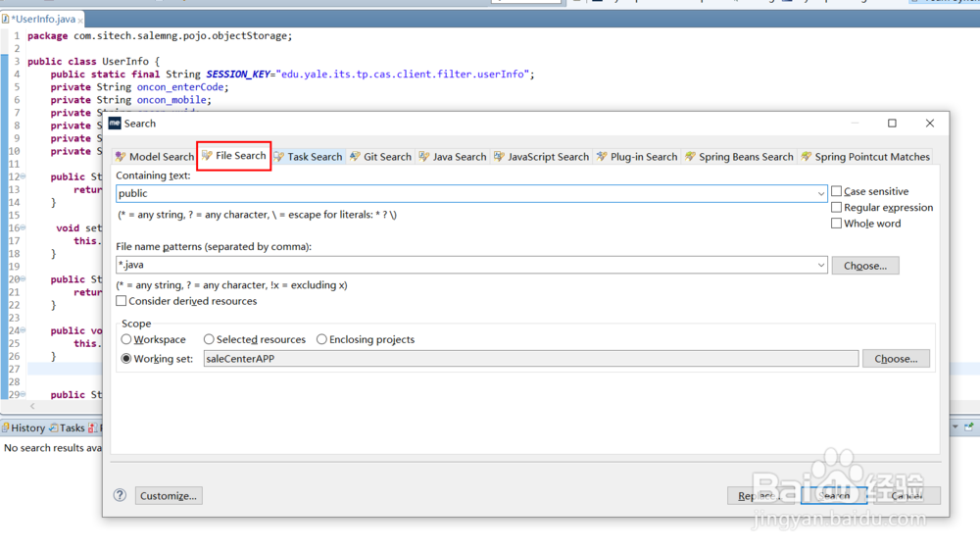Select the UserInfo.java editor tab
980x552 pixels.
coord(42,20)
